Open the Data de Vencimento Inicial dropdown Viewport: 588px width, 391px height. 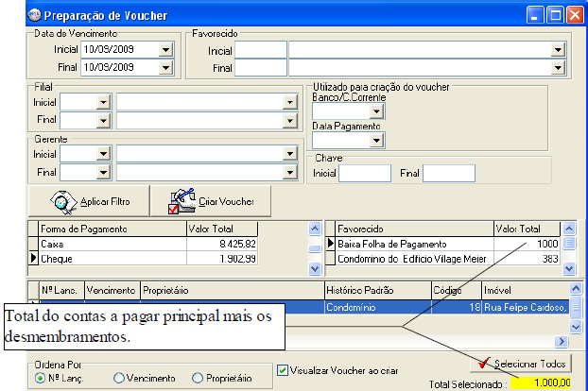click(166, 49)
